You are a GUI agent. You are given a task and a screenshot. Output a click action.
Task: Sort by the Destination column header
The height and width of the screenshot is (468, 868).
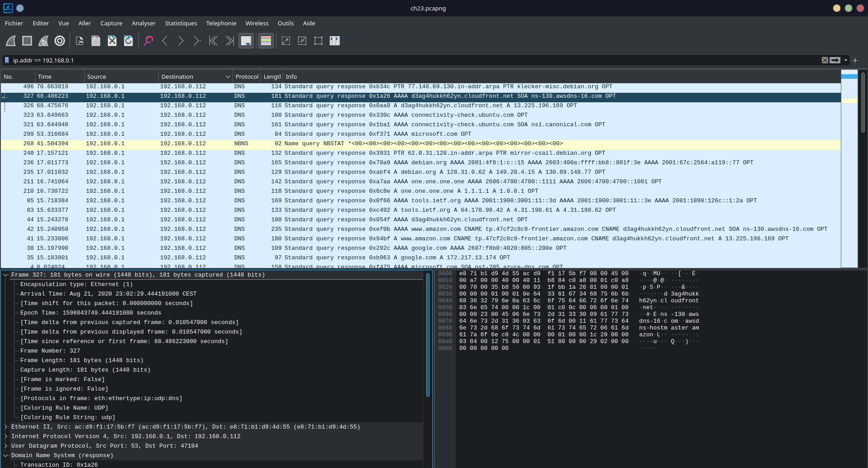click(x=195, y=76)
